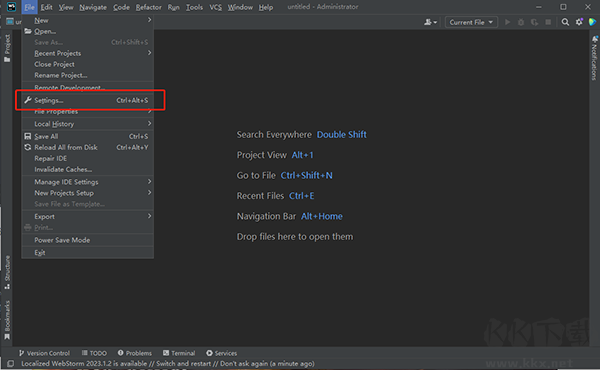
Task: Choose Remote Development... menu entry
Action: click(88, 88)
